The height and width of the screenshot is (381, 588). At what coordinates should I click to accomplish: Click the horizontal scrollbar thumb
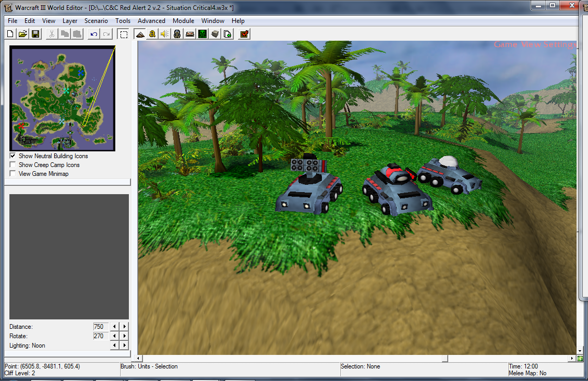click(445, 359)
